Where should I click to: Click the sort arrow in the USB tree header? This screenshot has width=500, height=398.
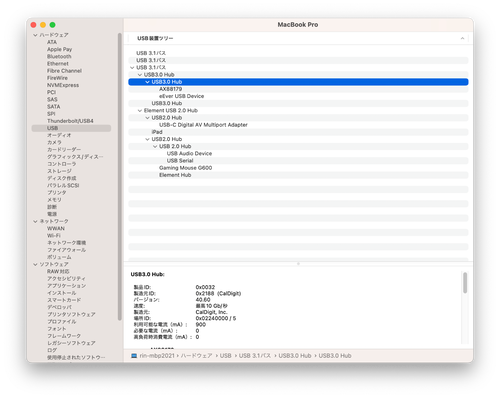(462, 38)
